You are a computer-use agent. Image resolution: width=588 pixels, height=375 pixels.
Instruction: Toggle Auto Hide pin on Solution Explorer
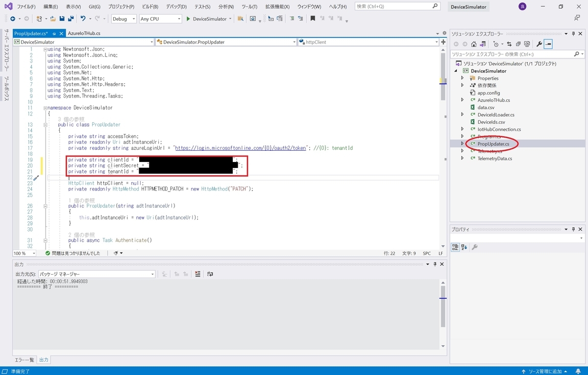(x=573, y=34)
